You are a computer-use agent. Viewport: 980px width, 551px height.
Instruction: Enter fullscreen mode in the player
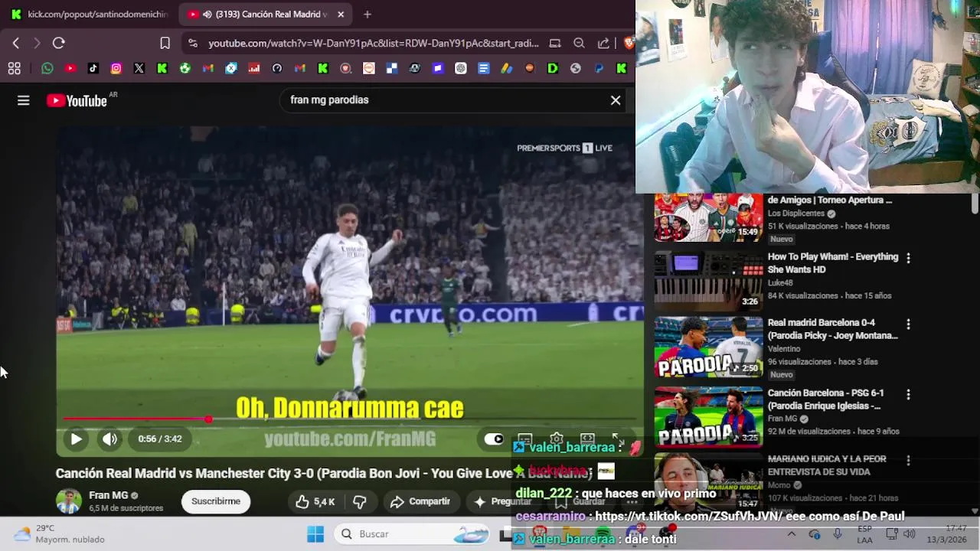(617, 439)
